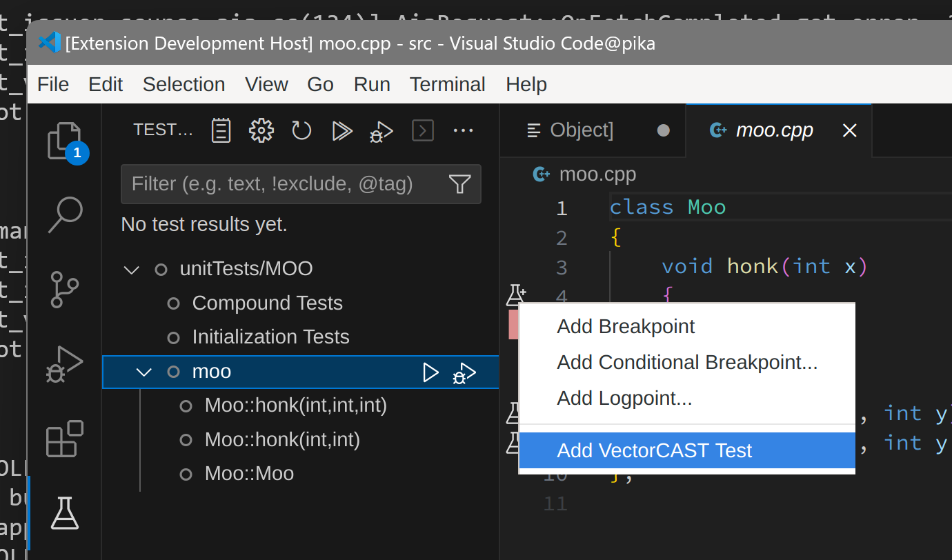Screen dimensions: 952x560
Task: Select Add Conditional Breakpoint
Action: pyautogui.click(x=687, y=361)
